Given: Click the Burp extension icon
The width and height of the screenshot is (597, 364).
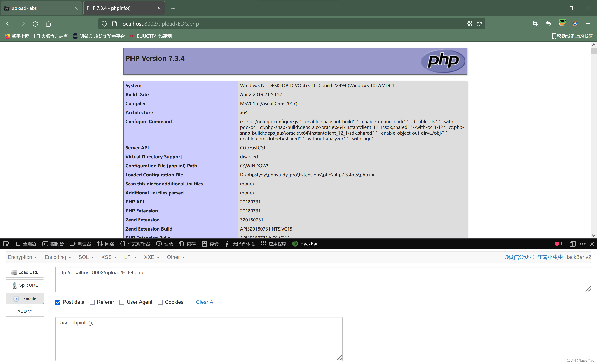Looking at the screenshot, I should pyautogui.click(x=562, y=23).
